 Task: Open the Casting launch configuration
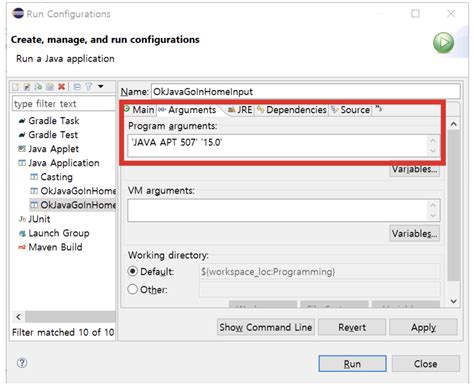pyautogui.click(x=56, y=177)
